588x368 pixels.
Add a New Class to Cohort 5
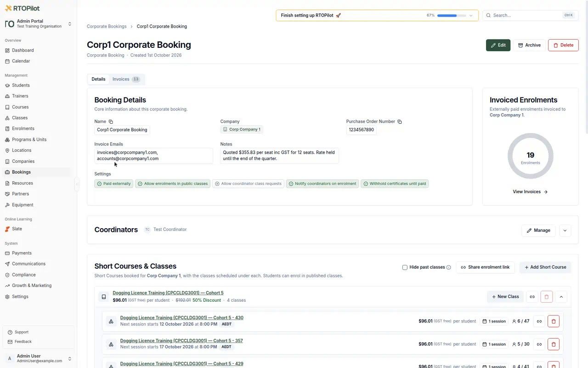point(505,297)
